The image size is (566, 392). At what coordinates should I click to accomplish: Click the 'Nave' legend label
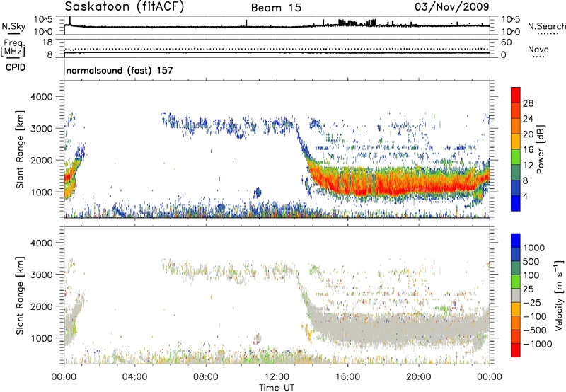[538, 50]
